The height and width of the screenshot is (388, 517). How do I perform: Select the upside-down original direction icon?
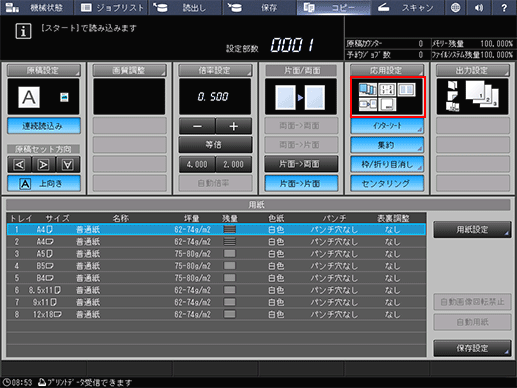click(68, 165)
